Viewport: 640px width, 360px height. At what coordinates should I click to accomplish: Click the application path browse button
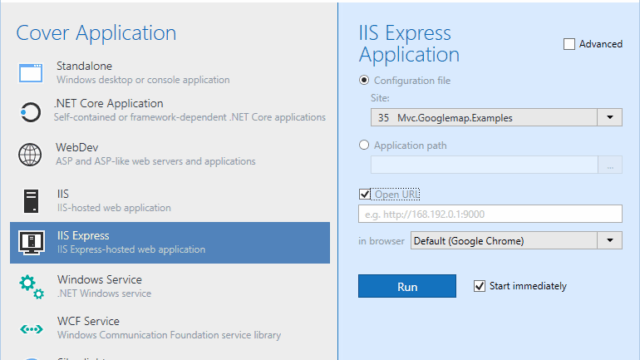click(x=610, y=165)
